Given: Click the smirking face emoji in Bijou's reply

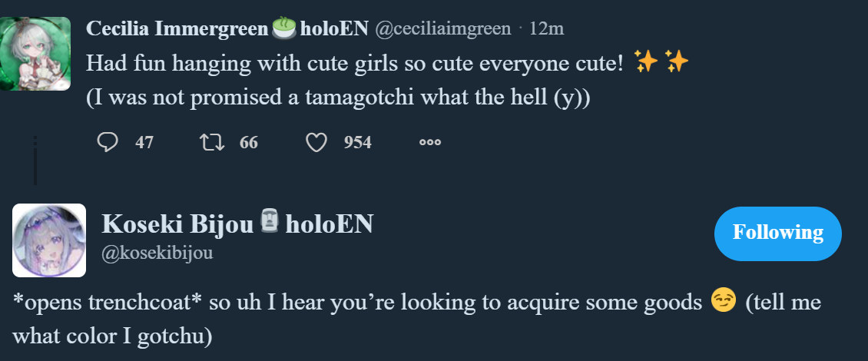Looking at the screenshot, I should [x=722, y=302].
